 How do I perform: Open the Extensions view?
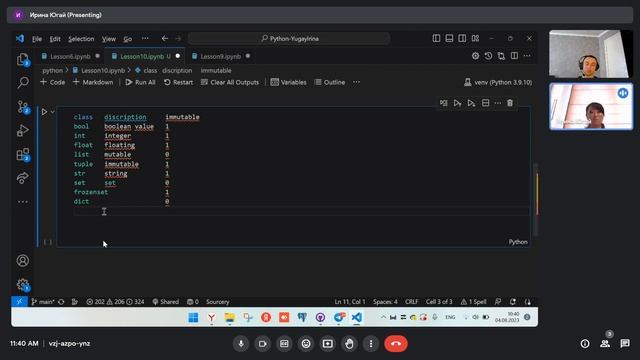pos(23,154)
